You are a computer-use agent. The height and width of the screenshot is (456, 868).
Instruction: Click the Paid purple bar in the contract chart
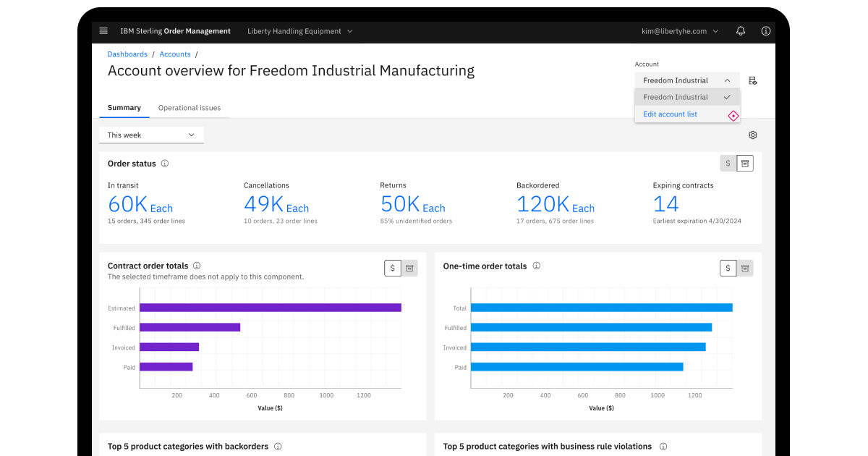click(x=166, y=367)
